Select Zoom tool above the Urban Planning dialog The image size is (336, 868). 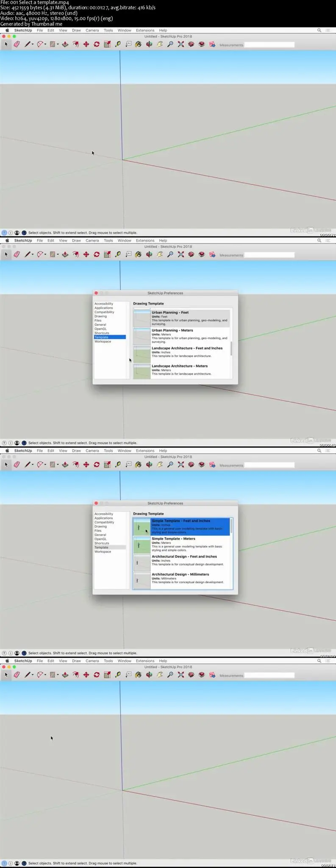point(170,254)
